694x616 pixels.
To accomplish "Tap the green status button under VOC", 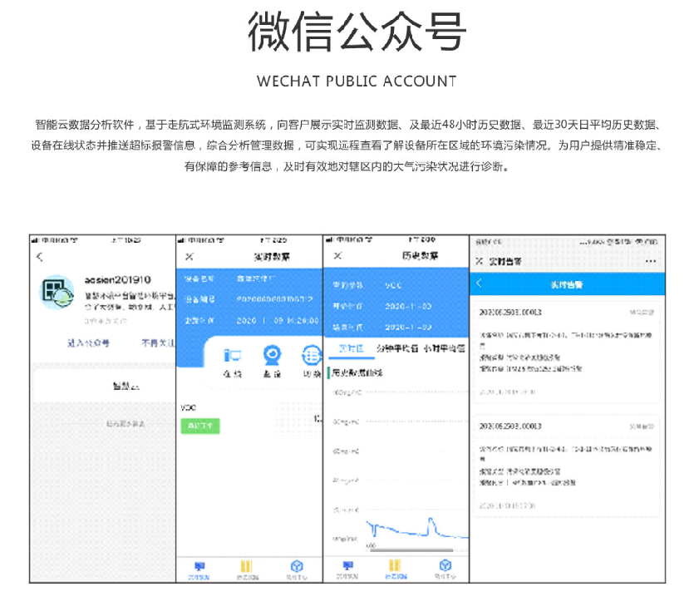I will 200,426.
